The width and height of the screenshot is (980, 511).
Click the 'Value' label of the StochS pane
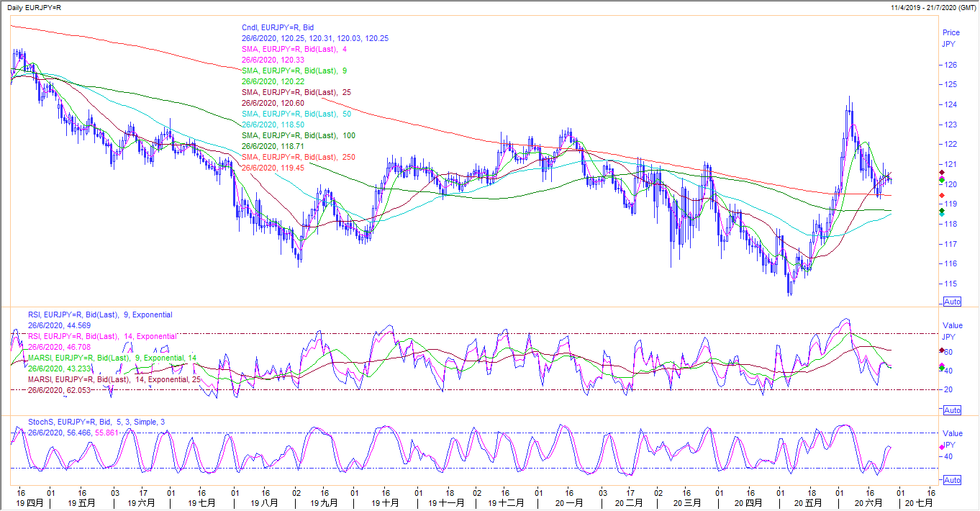tap(953, 433)
